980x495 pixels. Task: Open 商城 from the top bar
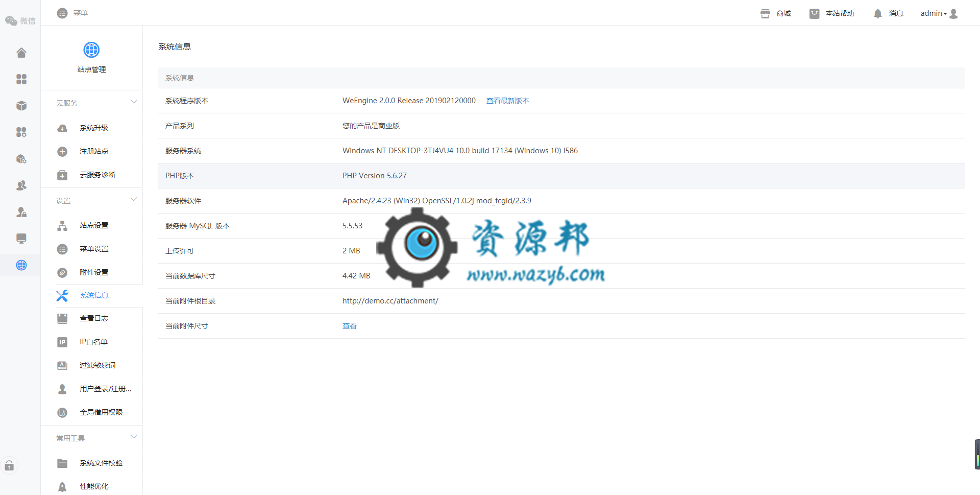(x=783, y=13)
